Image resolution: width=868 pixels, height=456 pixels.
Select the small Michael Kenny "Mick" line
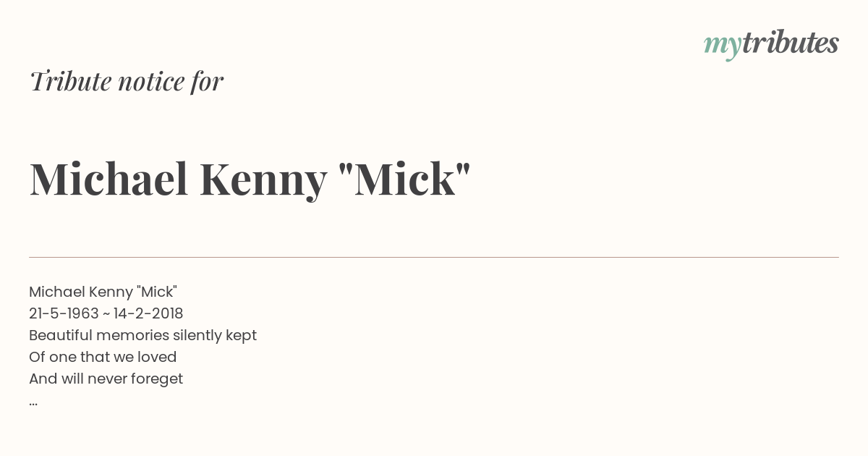[x=103, y=292]
